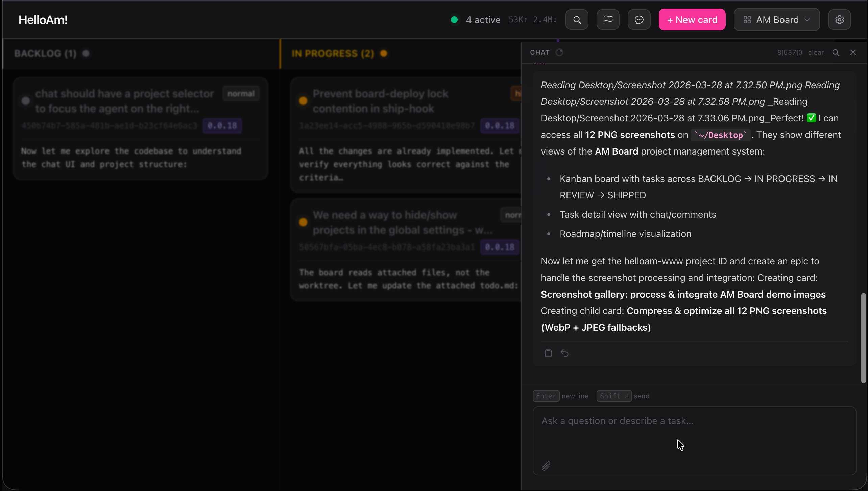Open settings via gear icon
This screenshot has width=868, height=491.
pos(839,20)
